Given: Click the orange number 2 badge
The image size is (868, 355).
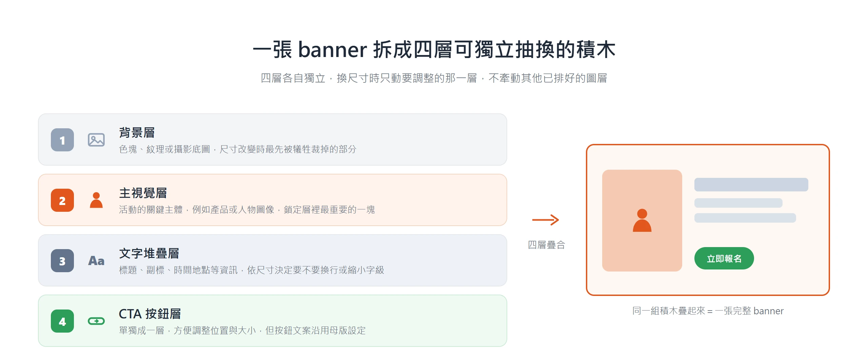Looking at the screenshot, I should [x=62, y=200].
